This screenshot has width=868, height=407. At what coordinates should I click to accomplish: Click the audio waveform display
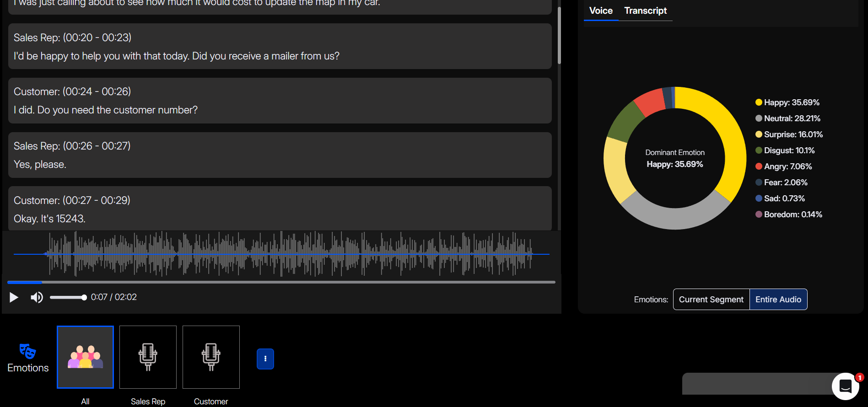click(x=281, y=254)
